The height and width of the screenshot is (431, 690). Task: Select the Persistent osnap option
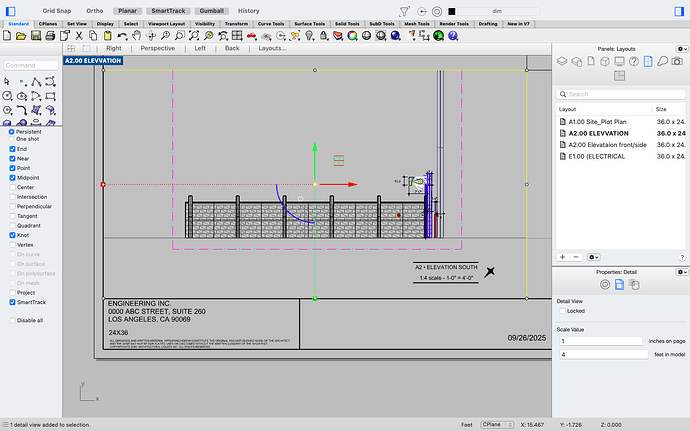coord(11,131)
